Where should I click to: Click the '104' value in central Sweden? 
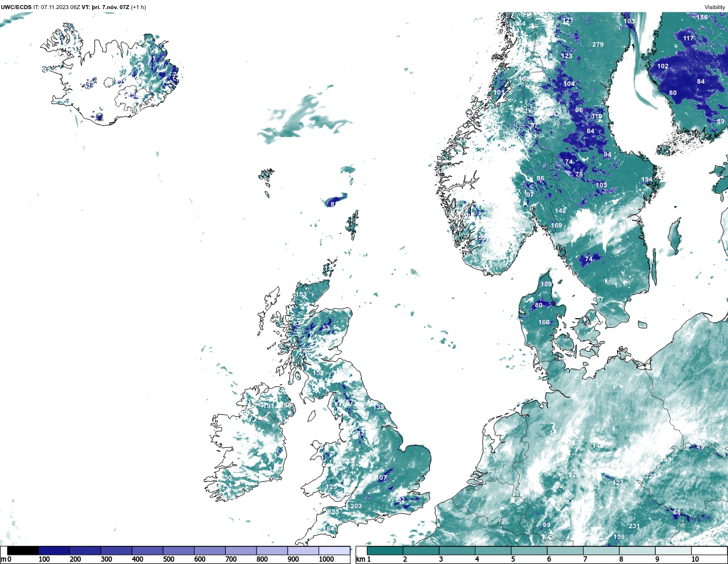[569, 84]
